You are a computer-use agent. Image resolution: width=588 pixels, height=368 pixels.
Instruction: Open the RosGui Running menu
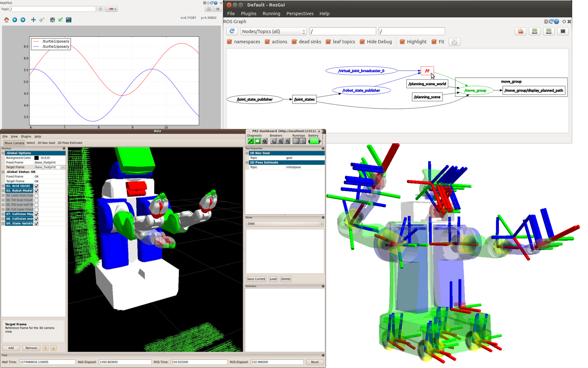(271, 14)
